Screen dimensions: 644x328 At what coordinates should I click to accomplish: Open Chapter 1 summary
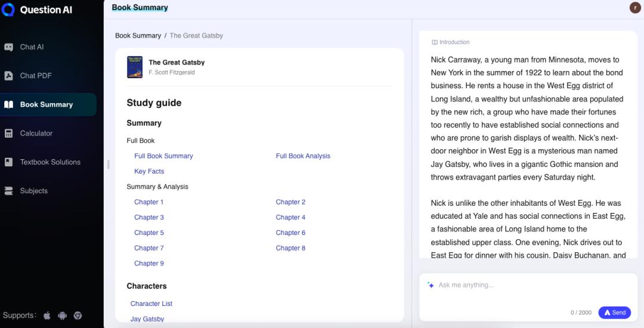click(x=149, y=202)
